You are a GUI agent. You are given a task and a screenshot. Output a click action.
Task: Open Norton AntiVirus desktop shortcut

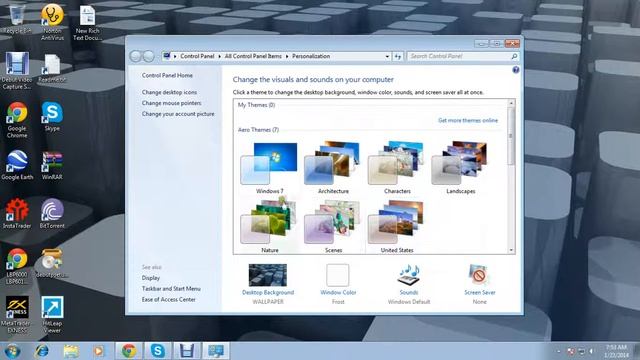click(52, 22)
